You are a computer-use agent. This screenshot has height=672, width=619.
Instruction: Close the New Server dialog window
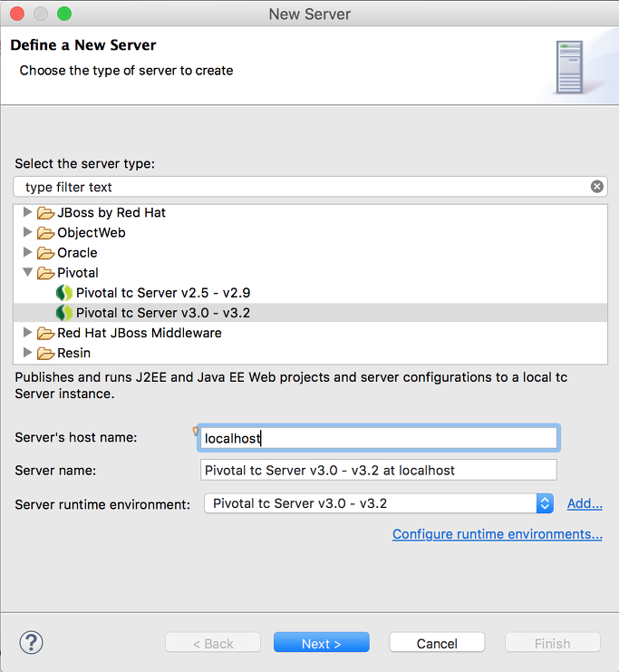coord(17,14)
